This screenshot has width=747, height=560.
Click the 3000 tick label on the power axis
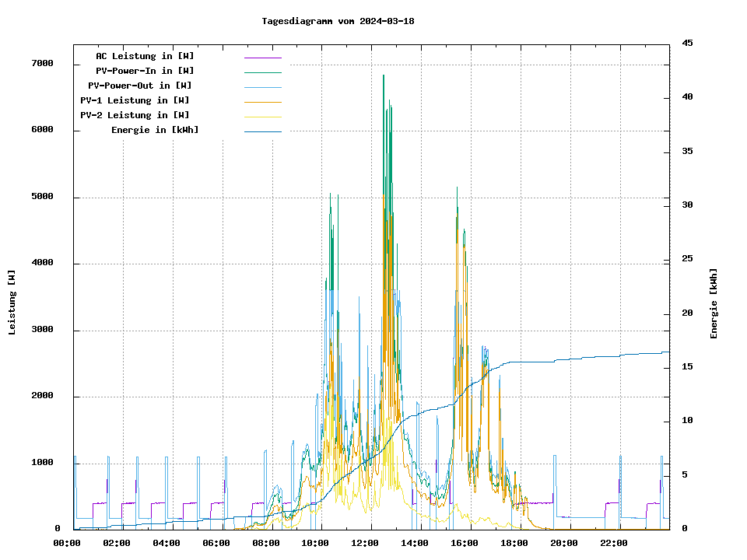[42, 330]
